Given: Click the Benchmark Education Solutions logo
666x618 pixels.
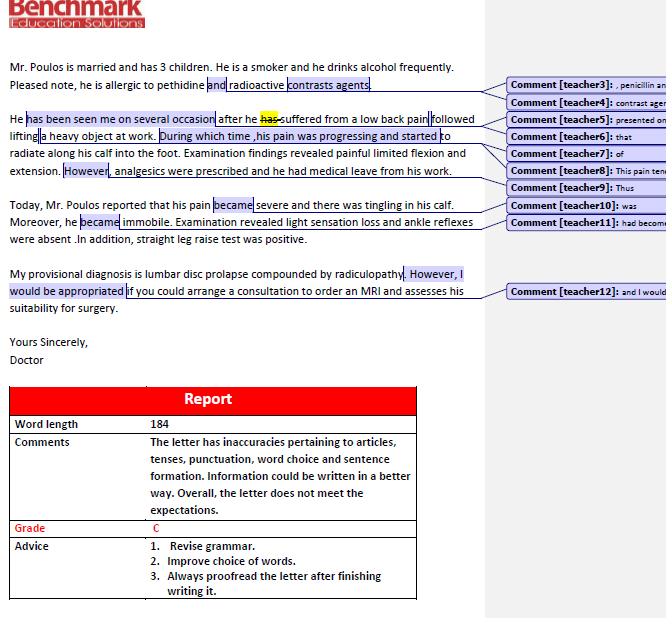Looking at the screenshot, I should click(x=77, y=14).
